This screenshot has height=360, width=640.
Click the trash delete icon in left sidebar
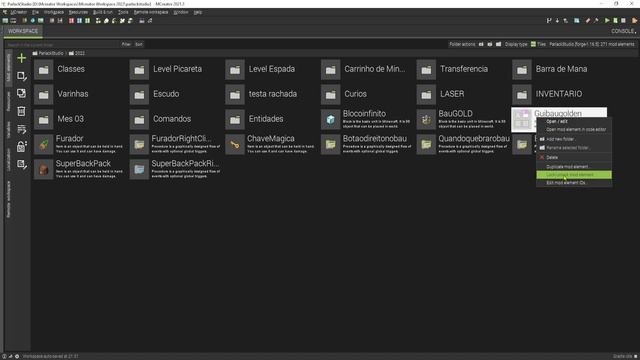coord(21,111)
